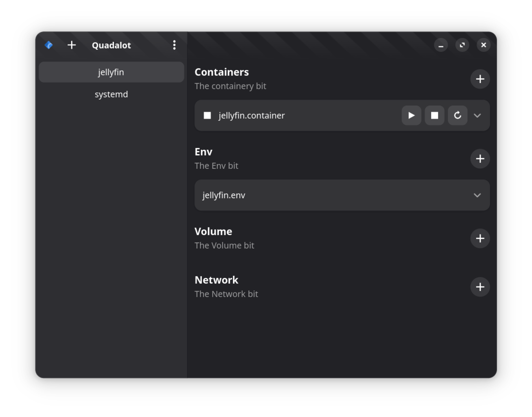The height and width of the screenshot is (417, 532).
Task: Expand the jellyfin.env row chevron
Action: (x=477, y=195)
